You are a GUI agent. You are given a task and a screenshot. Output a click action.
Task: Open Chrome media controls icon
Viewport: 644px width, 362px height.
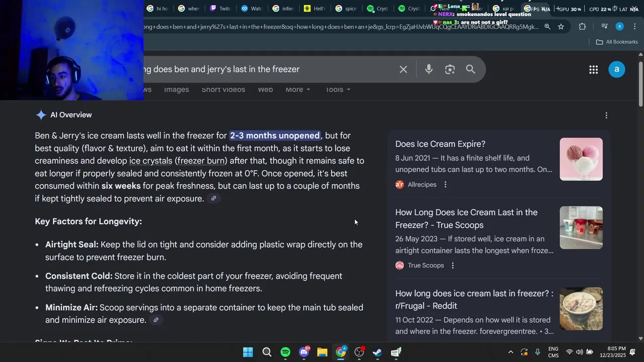coord(605,27)
